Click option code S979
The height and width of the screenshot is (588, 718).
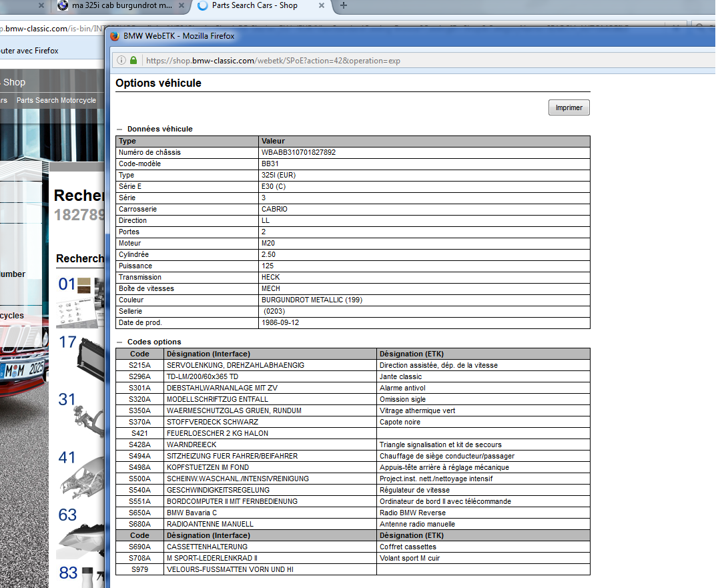(x=139, y=570)
